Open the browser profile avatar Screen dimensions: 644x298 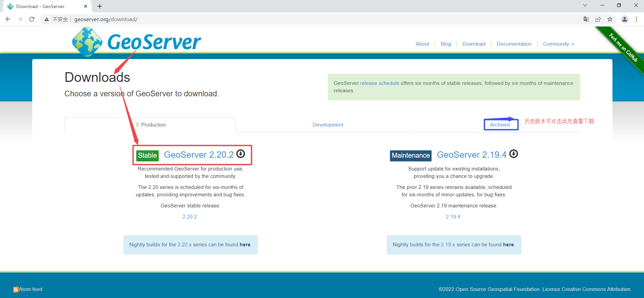[625, 19]
